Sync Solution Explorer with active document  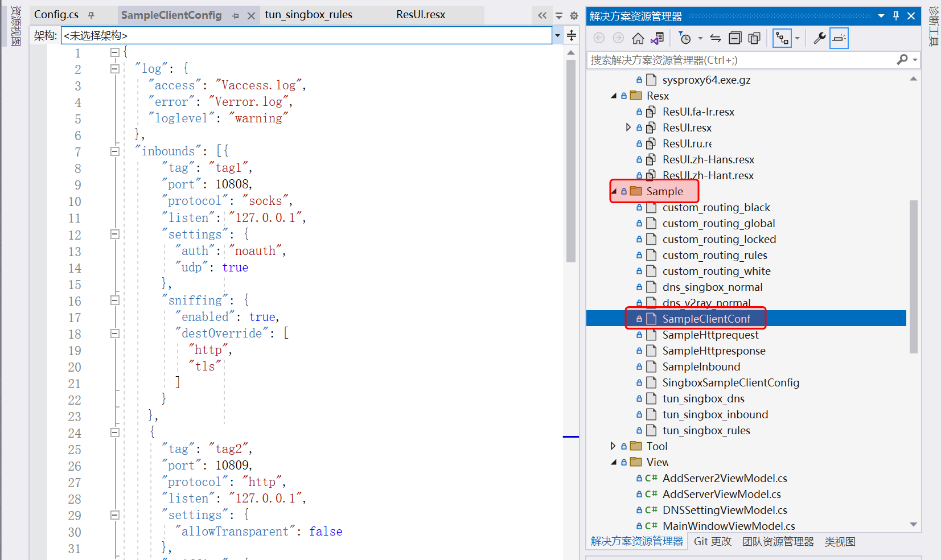pos(716,39)
